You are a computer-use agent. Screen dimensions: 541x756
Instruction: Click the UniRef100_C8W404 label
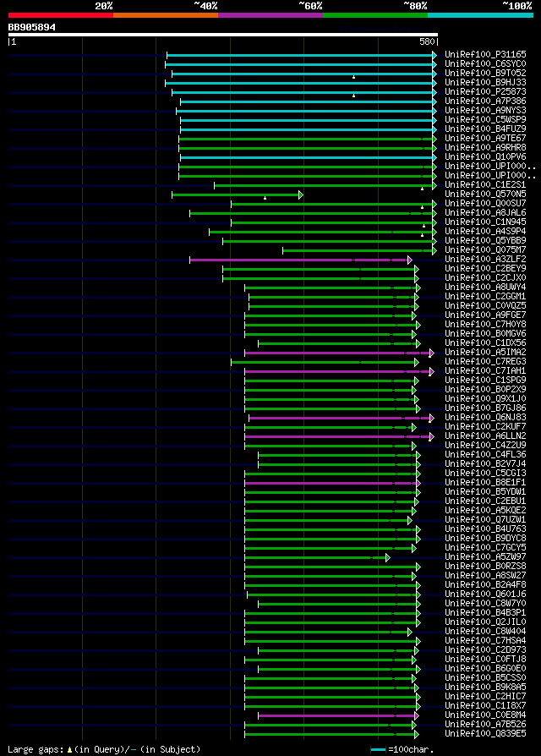(x=485, y=631)
